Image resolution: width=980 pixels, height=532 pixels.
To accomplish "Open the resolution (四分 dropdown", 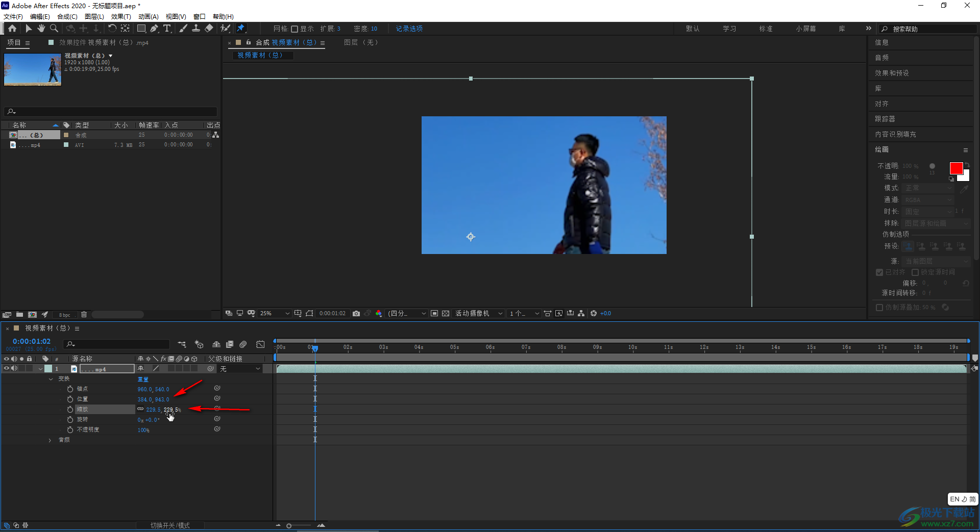I will pyautogui.click(x=407, y=313).
